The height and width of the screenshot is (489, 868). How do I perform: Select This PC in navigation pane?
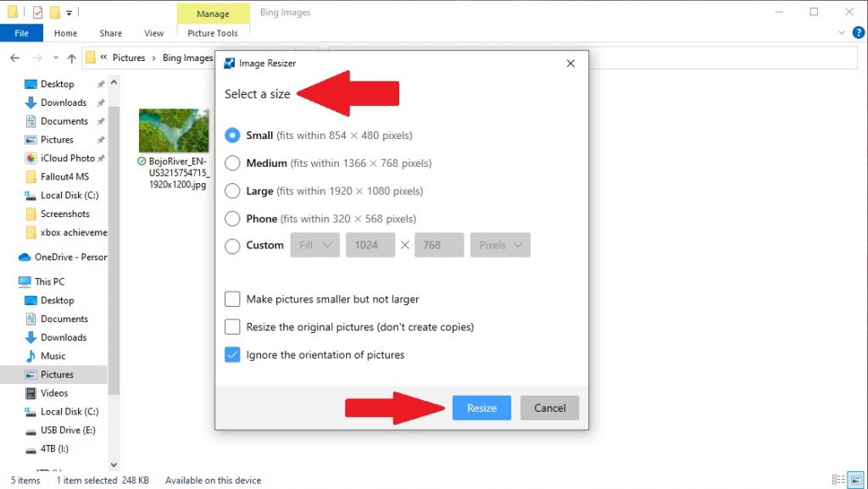pos(50,281)
